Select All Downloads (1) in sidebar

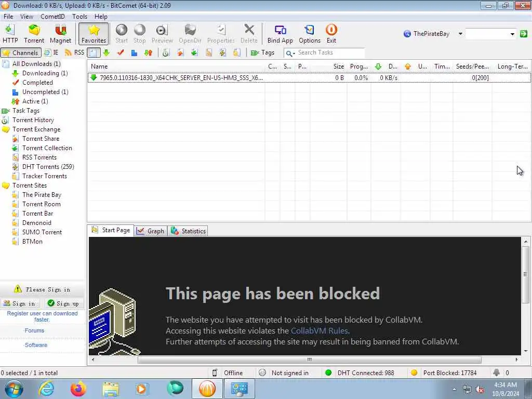pos(36,64)
